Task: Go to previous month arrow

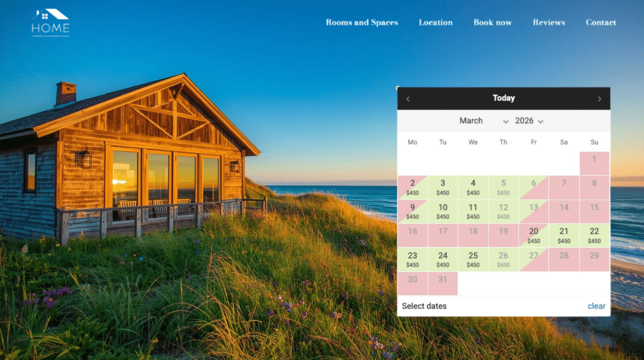Action: tap(408, 99)
